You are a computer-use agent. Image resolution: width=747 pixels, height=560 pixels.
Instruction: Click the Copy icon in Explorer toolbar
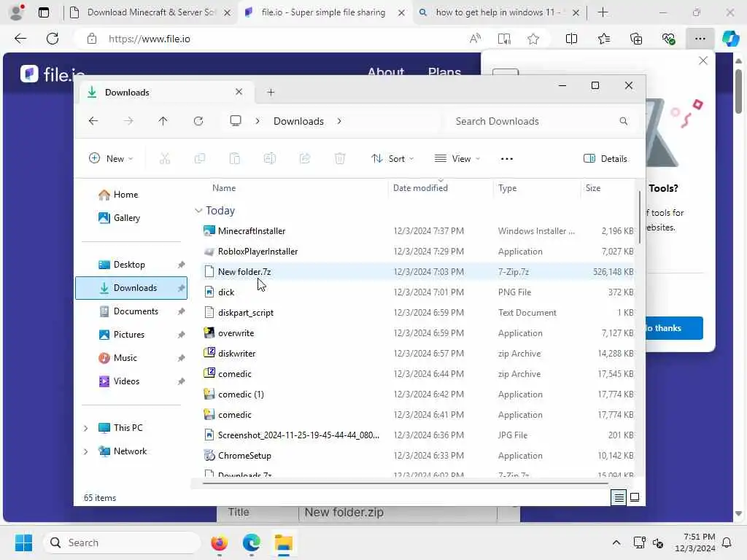(200, 158)
